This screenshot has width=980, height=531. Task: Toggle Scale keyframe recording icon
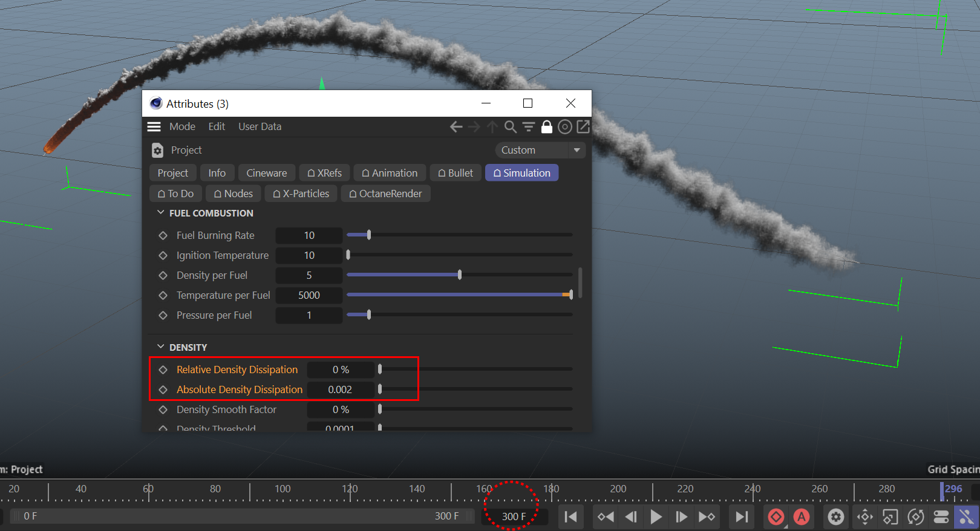tap(890, 516)
